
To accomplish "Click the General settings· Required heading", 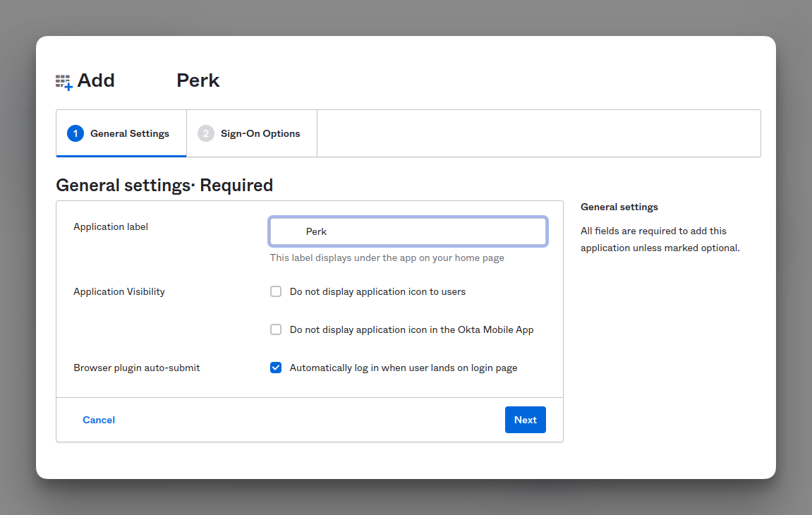I will (x=164, y=185).
